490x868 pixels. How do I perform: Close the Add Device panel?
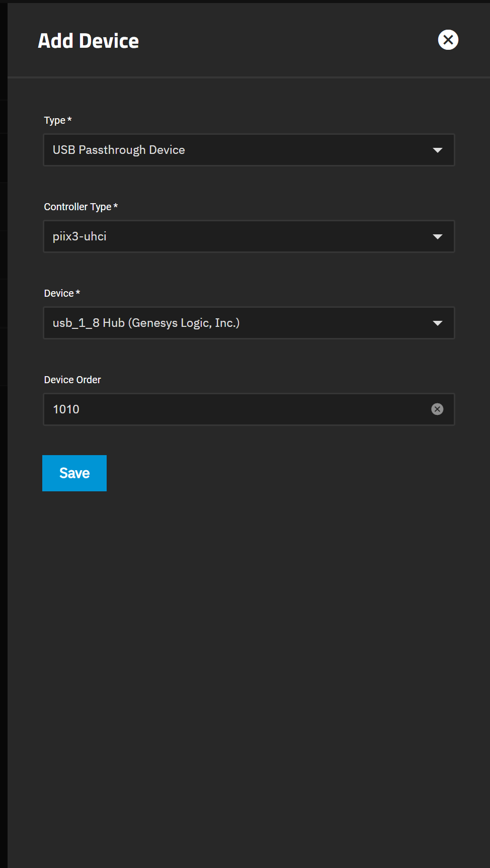click(x=448, y=40)
